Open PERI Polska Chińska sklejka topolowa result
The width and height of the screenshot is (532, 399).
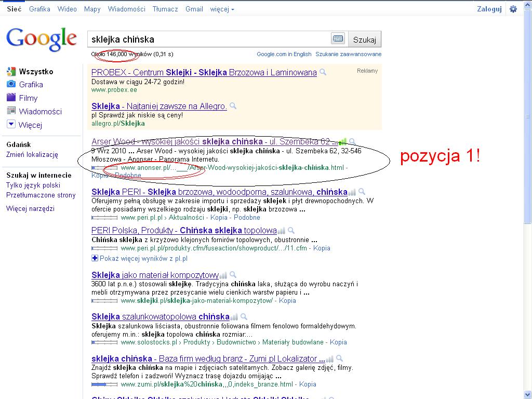(x=184, y=231)
